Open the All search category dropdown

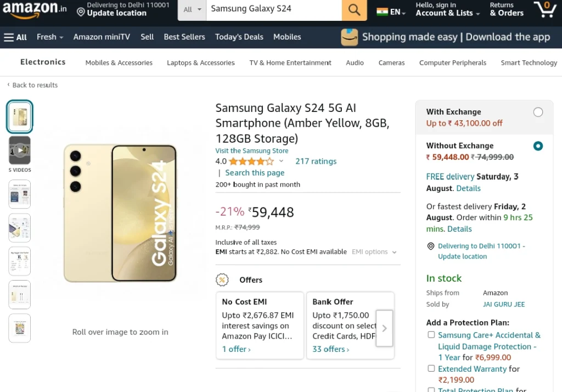pyautogui.click(x=192, y=10)
